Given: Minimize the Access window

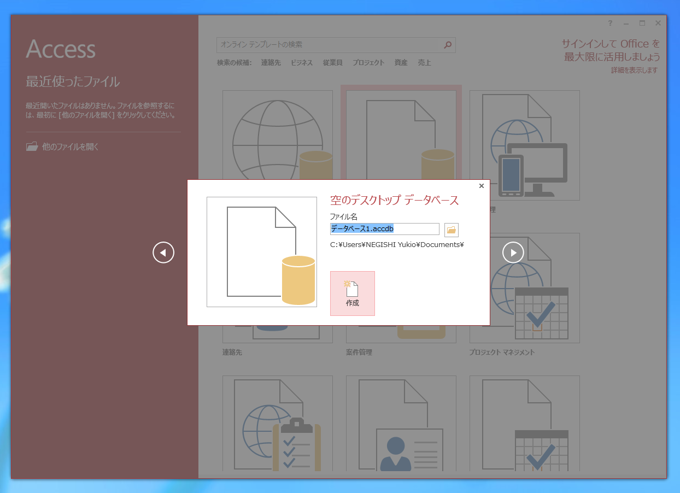Looking at the screenshot, I should pos(626,23).
